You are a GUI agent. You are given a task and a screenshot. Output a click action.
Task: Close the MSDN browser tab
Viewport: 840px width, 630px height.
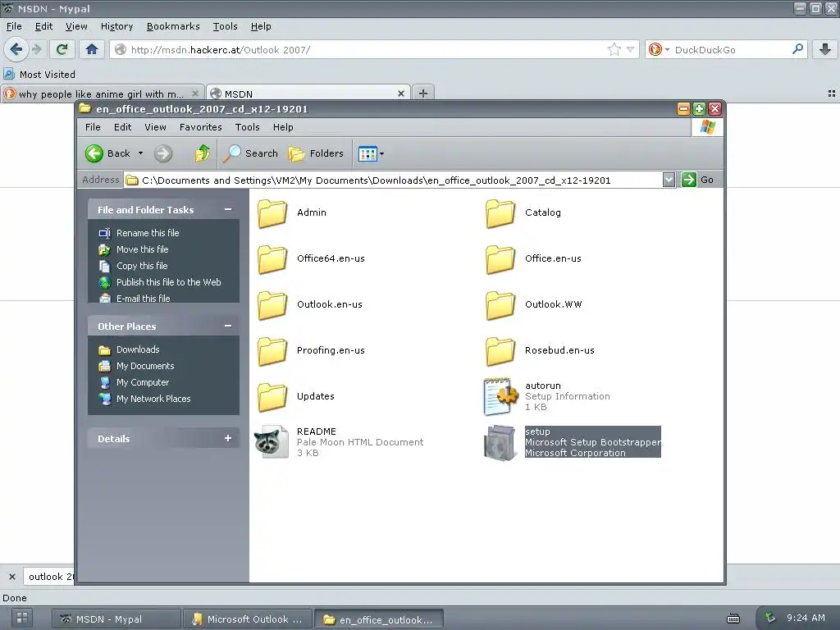400,94
